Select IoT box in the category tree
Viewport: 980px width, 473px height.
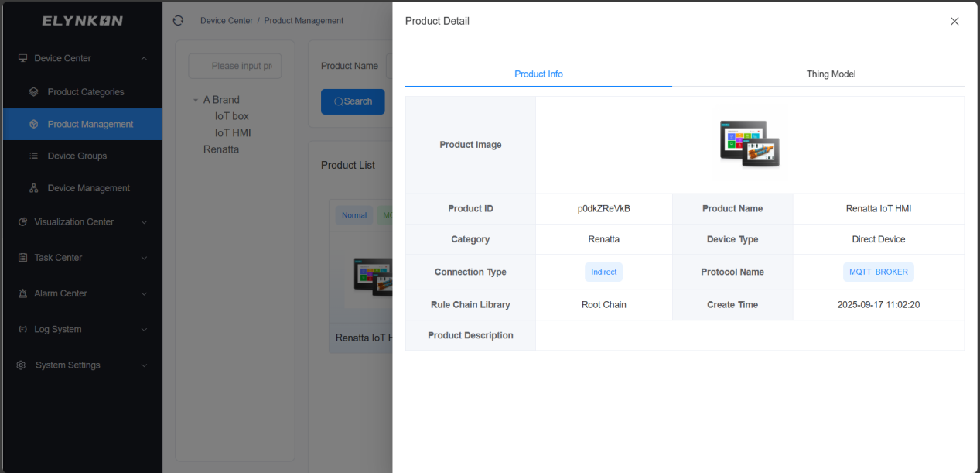point(232,116)
